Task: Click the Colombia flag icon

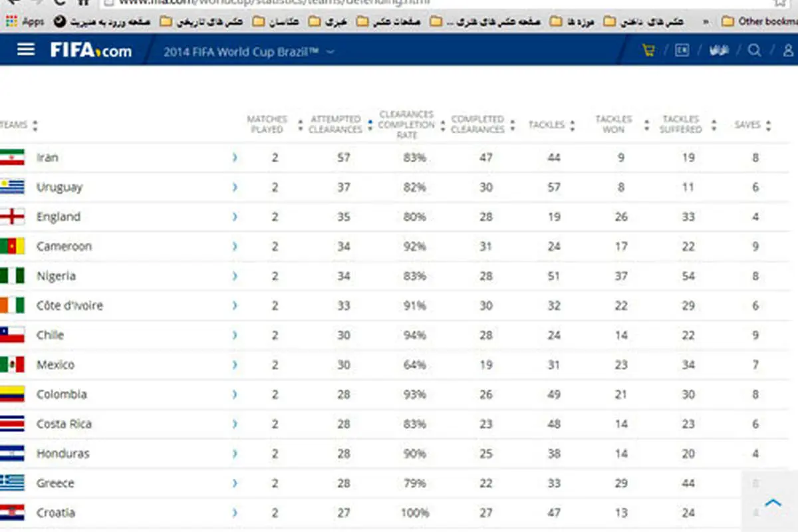Action: pos(12,394)
